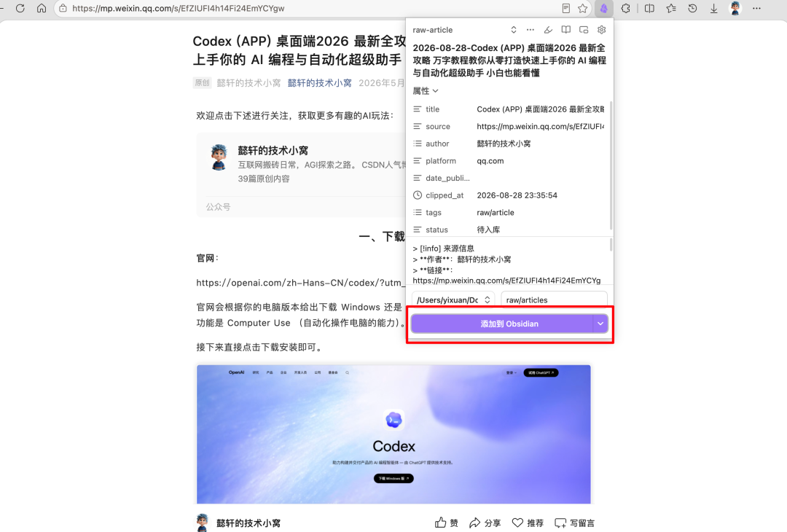View site info via the lock icon
The image size is (787, 532).
pyautogui.click(x=63, y=8)
